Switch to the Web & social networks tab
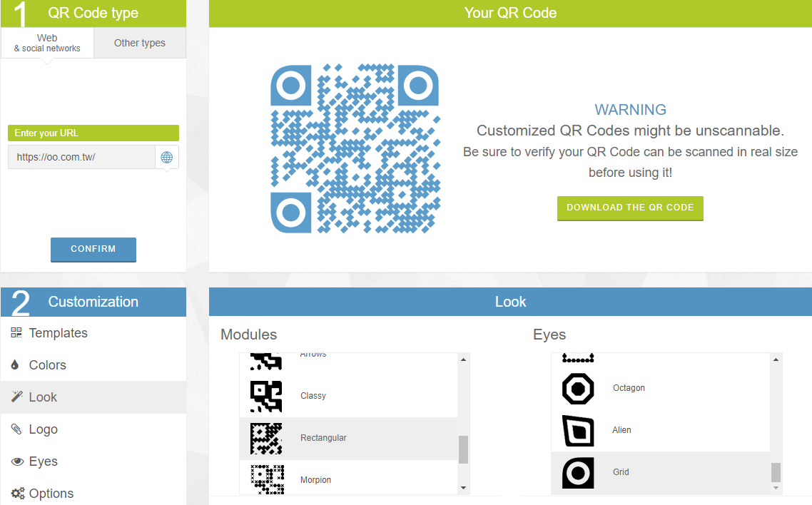Image resolution: width=812 pixels, height=505 pixels. pos(47,43)
